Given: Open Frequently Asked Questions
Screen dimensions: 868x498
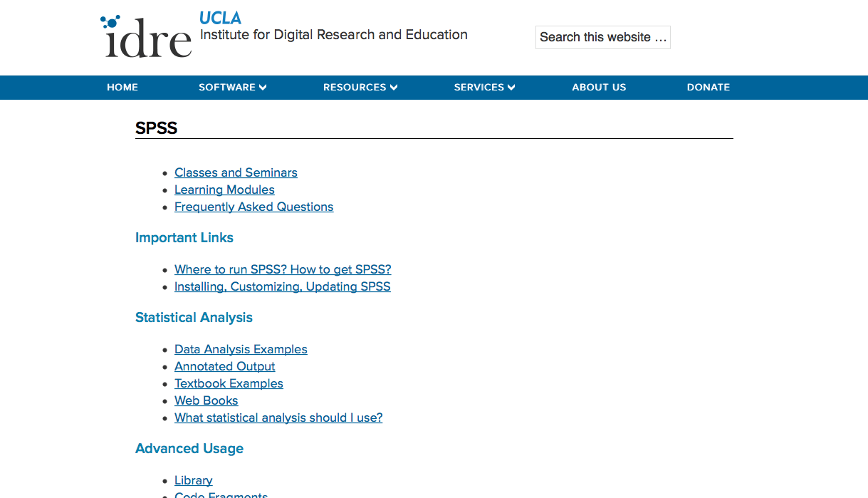Looking at the screenshot, I should (253, 207).
